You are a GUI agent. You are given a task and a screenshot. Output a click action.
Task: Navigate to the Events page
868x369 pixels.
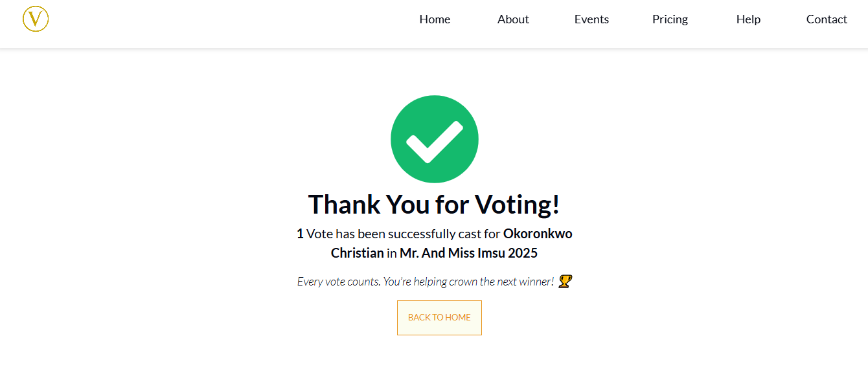(x=591, y=19)
